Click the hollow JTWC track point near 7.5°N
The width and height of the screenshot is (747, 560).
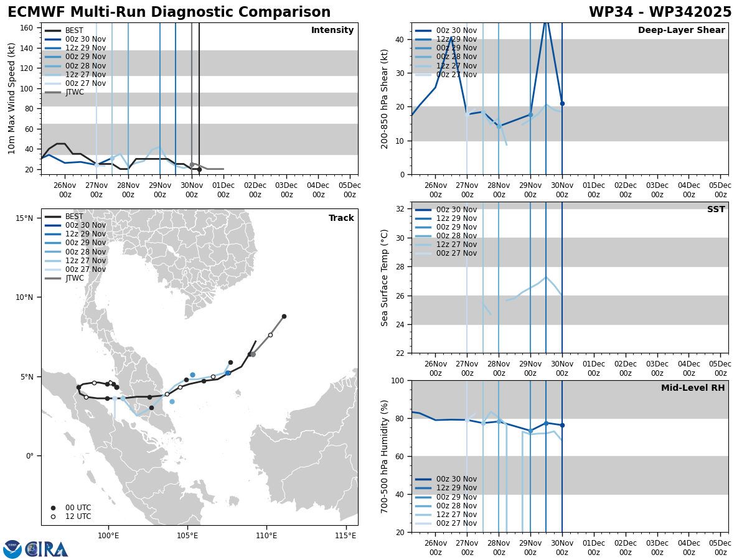coord(270,335)
